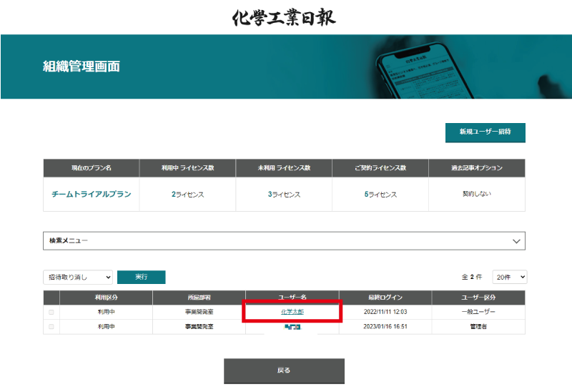Open the user name link in 管理者 row

point(292,327)
